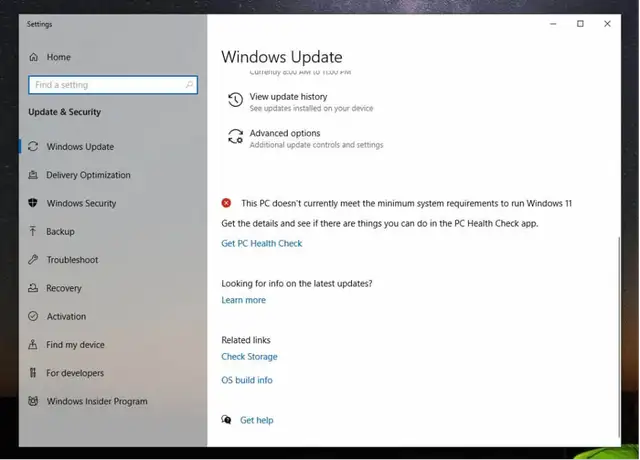640x460 pixels.
Task: Click the Windows Update sync icon in sidebar
Action: coord(33,147)
